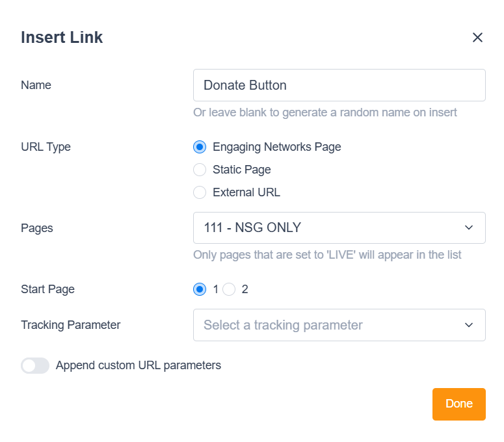Set Start Page to 2

229,289
